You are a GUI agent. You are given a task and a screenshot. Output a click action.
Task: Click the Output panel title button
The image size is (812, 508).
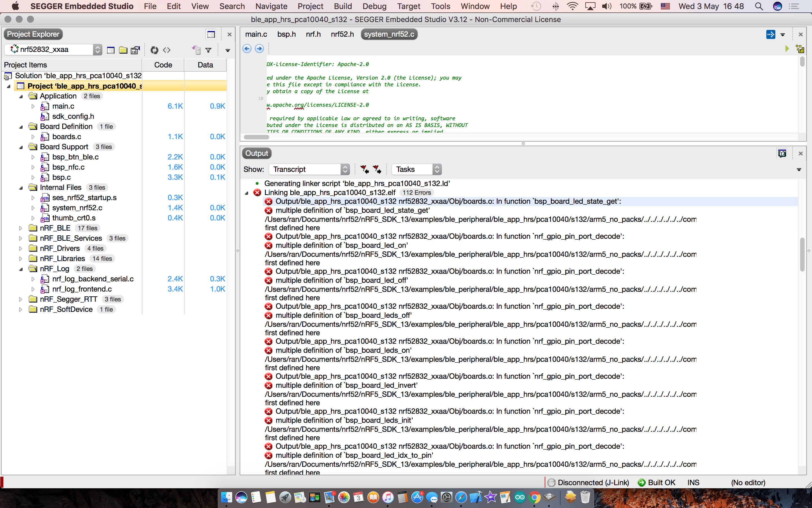(256, 153)
